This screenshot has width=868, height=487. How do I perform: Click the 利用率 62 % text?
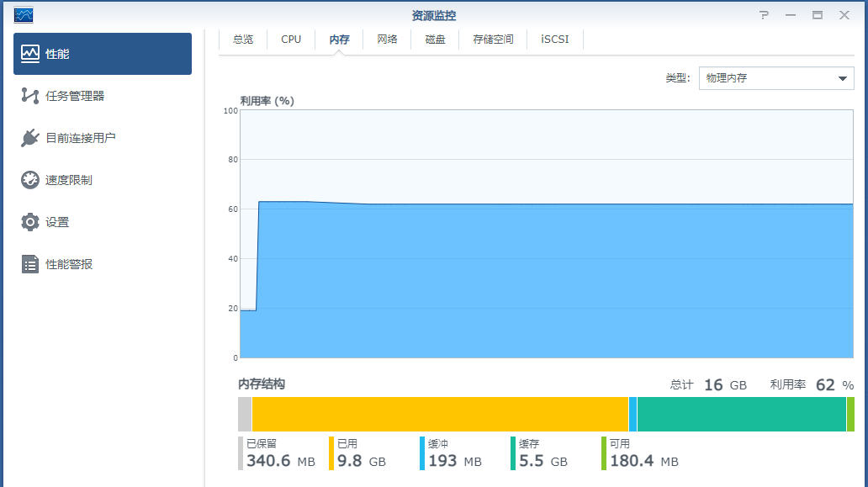click(x=812, y=384)
